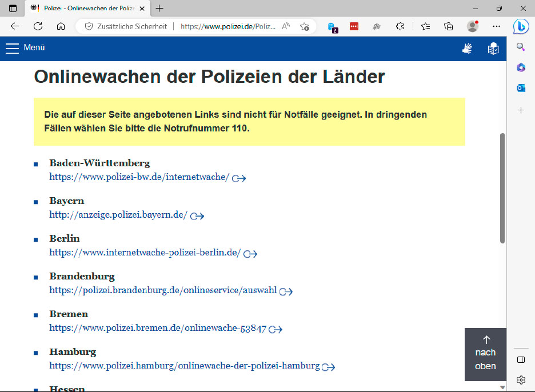
Task: Click scrollbar down arrow
Action: pos(502,387)
